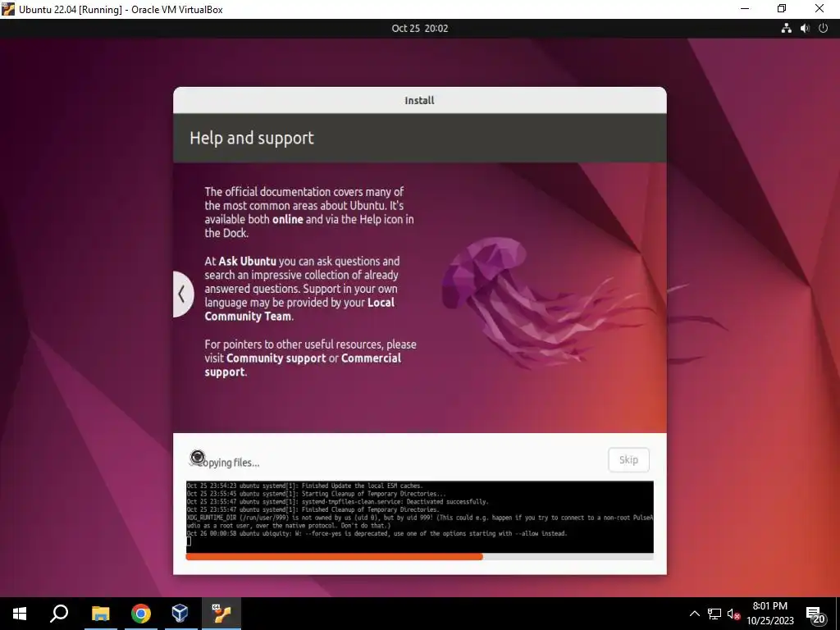This screenshot has height=630, width=840.
Task: Click the systemd-tmpfiles-clean.service Deactivated successfully line
Action: click(x=337, y=502)
